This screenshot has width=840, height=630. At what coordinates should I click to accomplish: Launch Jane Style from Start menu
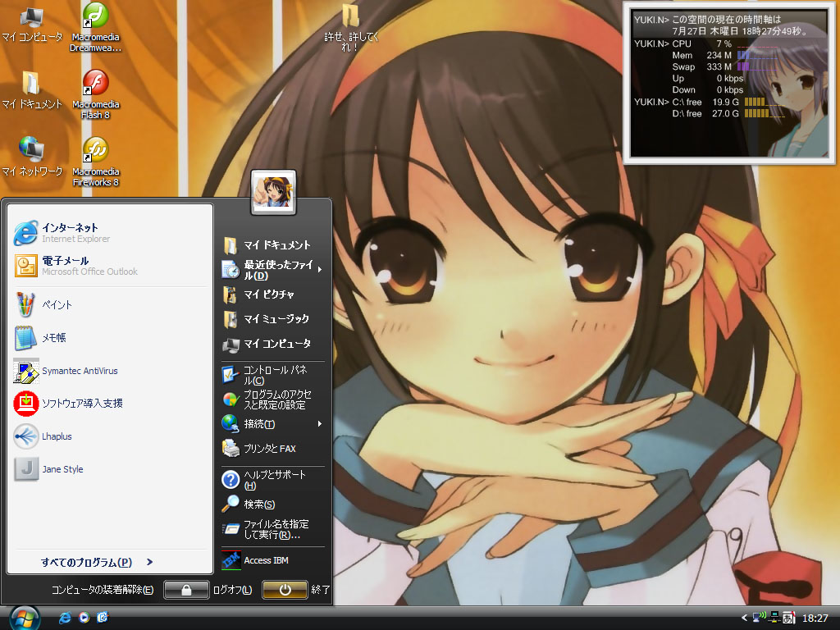click(x=110, y=468)
